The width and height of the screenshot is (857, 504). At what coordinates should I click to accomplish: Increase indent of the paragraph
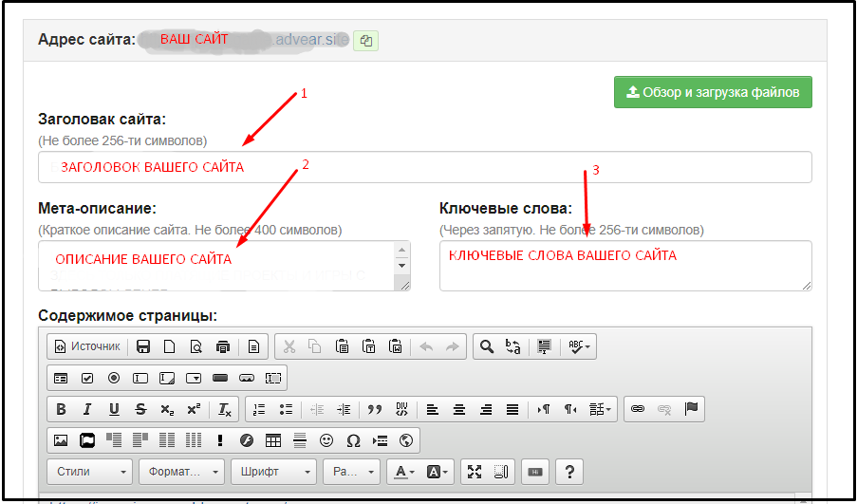tap(344, 409)
